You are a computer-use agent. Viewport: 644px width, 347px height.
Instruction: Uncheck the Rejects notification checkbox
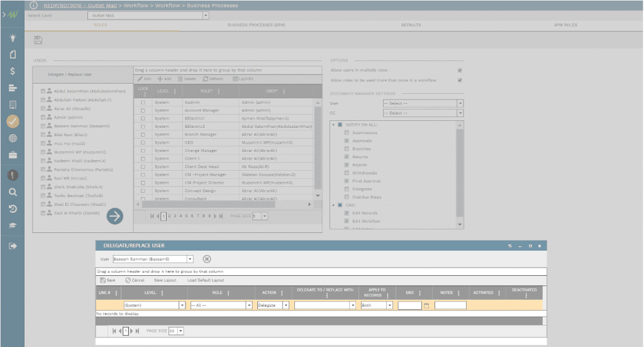click(347, 165)
